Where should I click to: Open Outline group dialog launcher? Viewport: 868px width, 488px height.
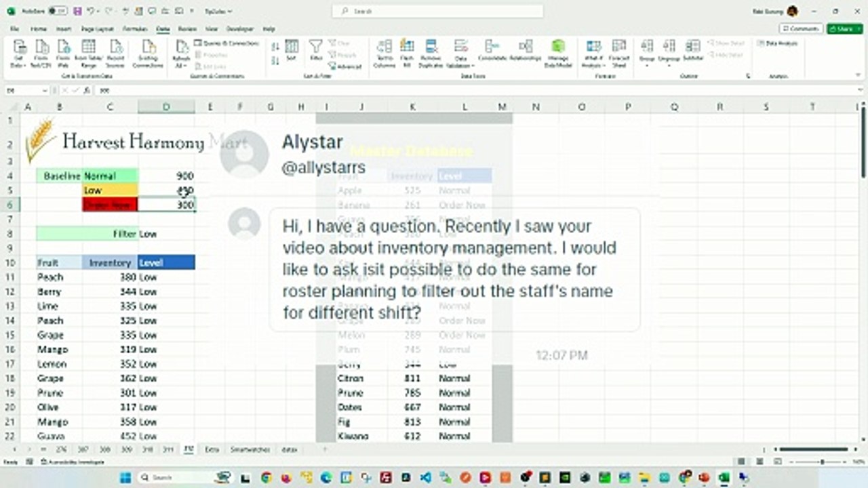pos(749,76)
